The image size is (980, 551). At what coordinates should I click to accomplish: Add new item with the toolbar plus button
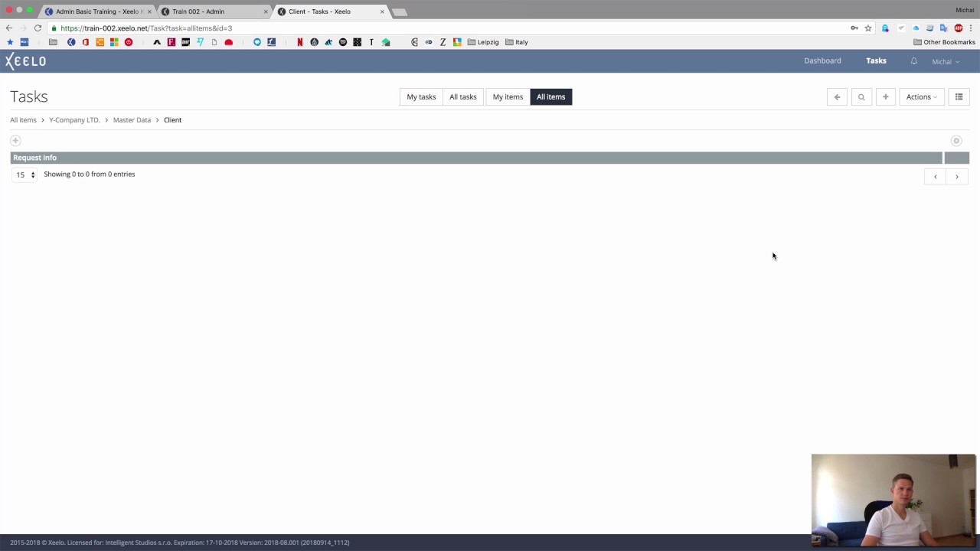point(885,97)
